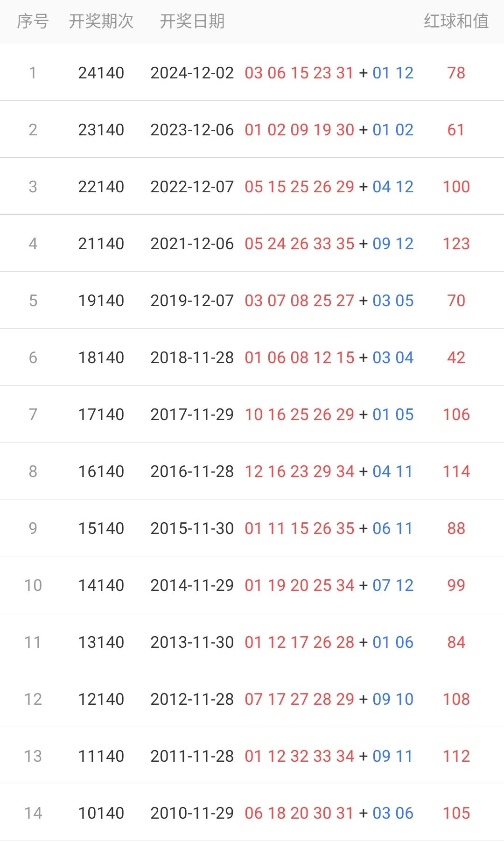Click the 开奖期次 column header
This screenshot has width=504, height=842.
(101, 21)
